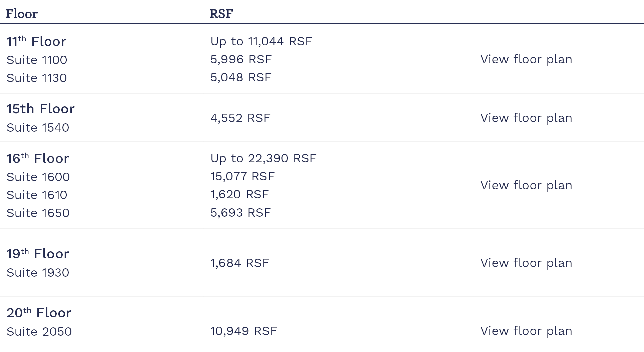Select Suite 1610 entry
Image resolution: width=644 pixels, height=352 pixels.
point(37,195)
